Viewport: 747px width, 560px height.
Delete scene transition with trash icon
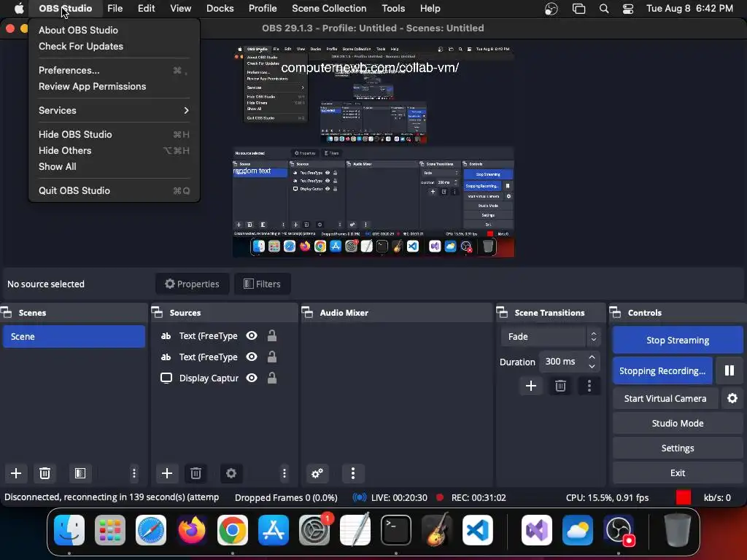tap(560, 386)
